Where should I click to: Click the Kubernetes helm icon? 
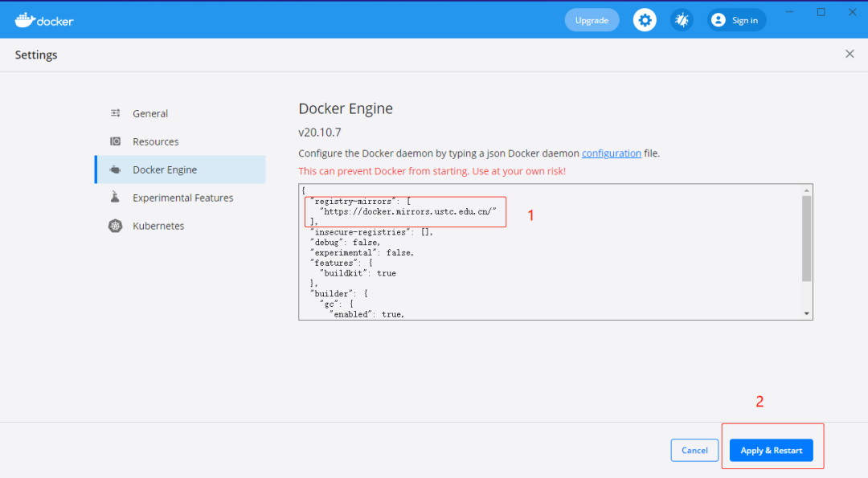(116, 226)
